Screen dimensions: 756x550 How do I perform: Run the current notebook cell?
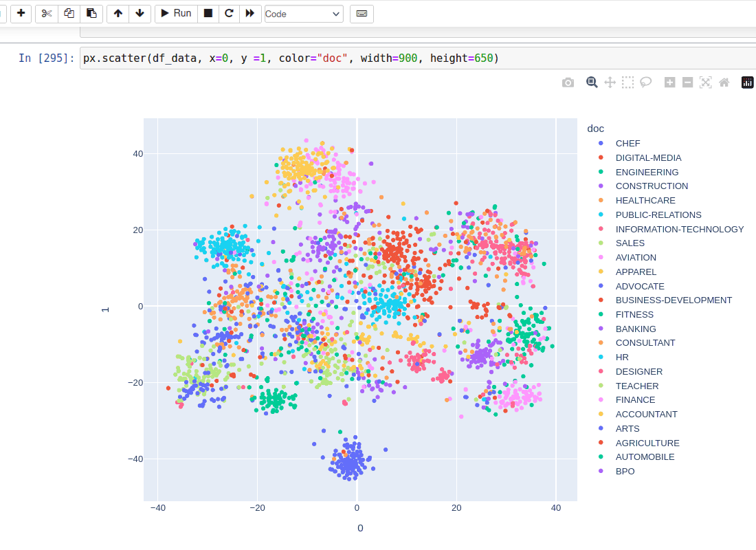click(175, 13)
